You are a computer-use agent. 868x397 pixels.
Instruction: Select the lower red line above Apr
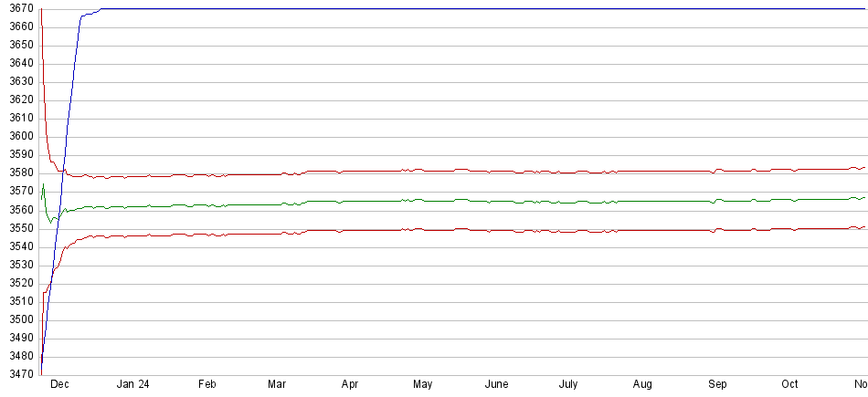(x=349, y=230)
